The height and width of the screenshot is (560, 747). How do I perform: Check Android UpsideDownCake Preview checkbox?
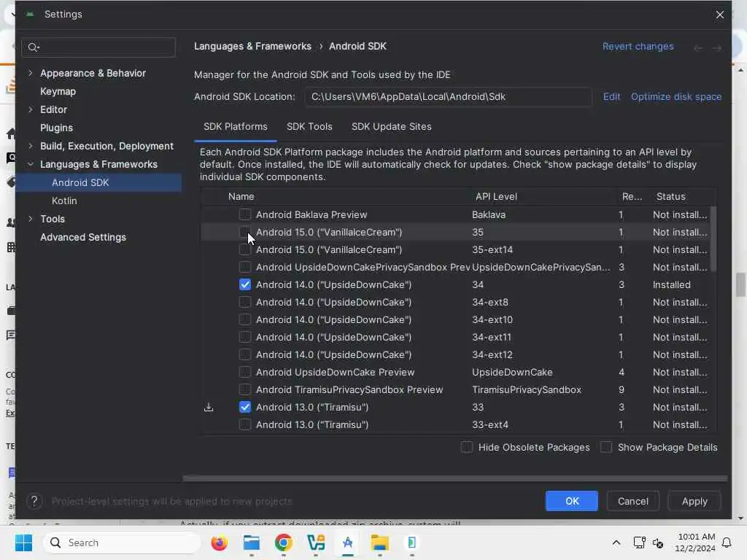[245, 373]
